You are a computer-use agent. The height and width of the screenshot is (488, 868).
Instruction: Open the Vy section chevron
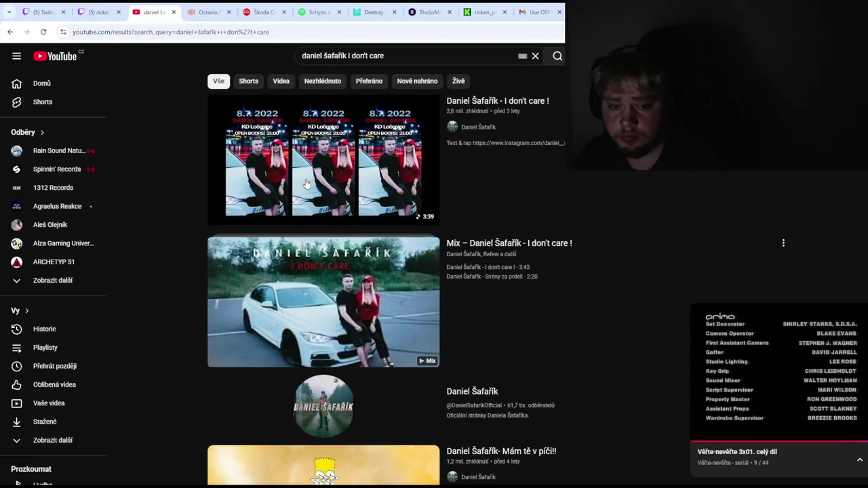pyautogui.click(x=27, y=310)
